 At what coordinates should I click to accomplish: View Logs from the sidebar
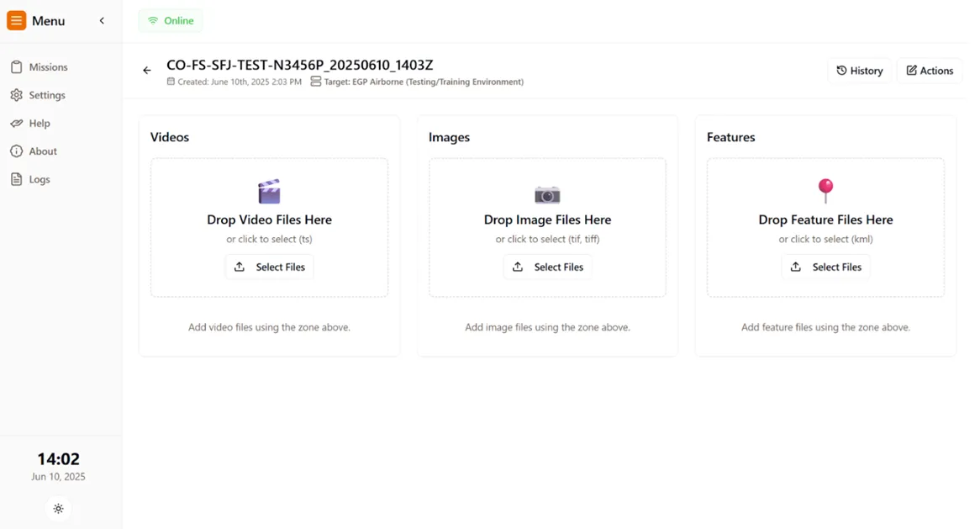[39, 179]
